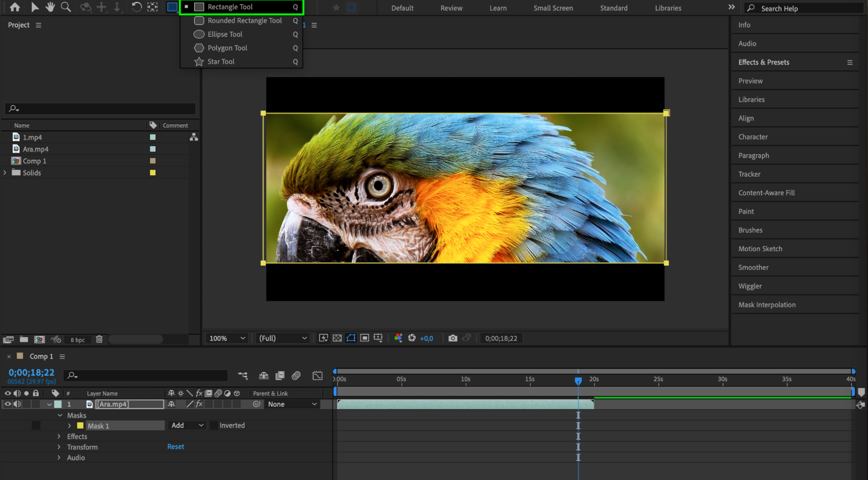Image resolution: width=868 pixels, height=480 pixels.
Task: Choose Ellipse Tool from menu
Action: pyautogui.click(x=224, y=34)
